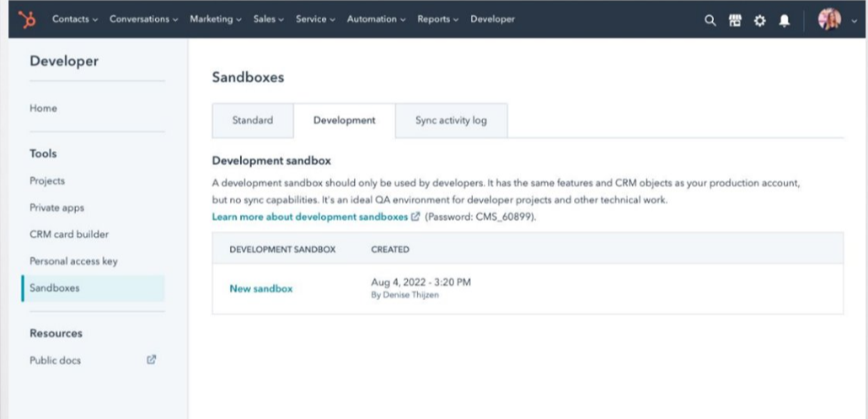Open the notifications bell icon

tap(784, 20)
